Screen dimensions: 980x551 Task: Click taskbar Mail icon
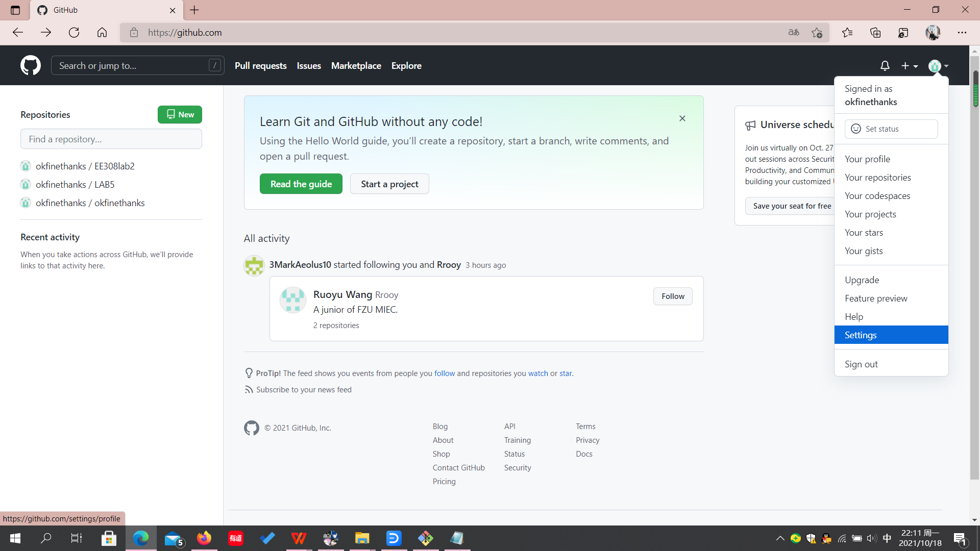[x=174, y=538]
